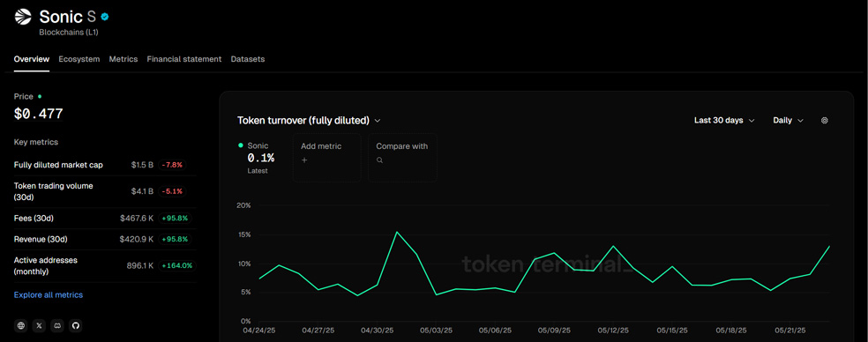This screenshot has height=342, width=868.
Task: Click the -7.8% change badge
Action: (x=172, y=165)
